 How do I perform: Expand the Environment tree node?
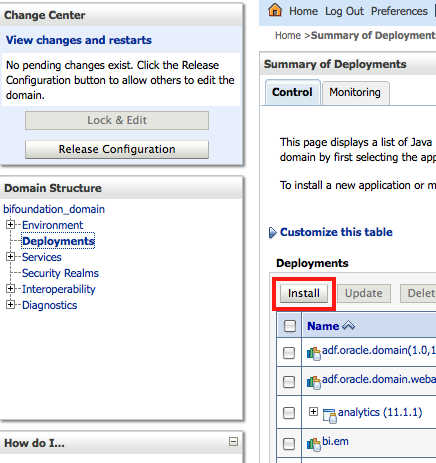click(x=10, y=225)
